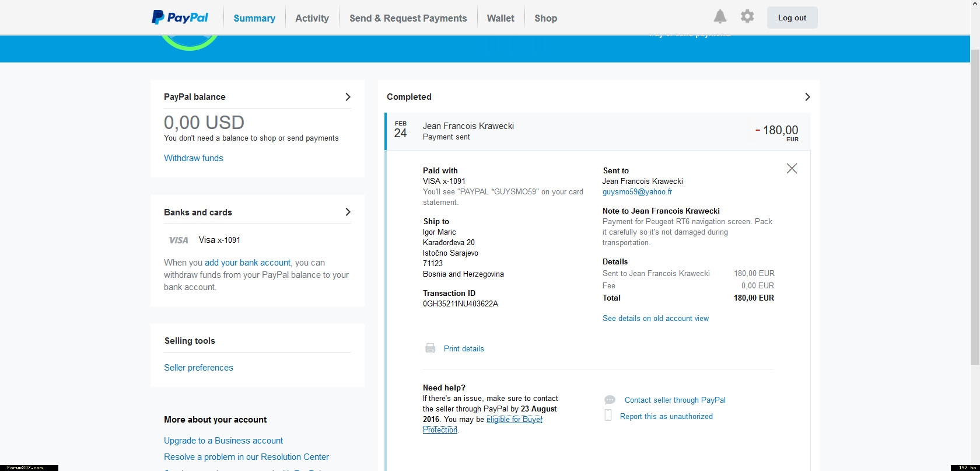This screenshot has height=471, width=980.
Task: Click the vertical page scrollbar
Action: pos(975,204)
